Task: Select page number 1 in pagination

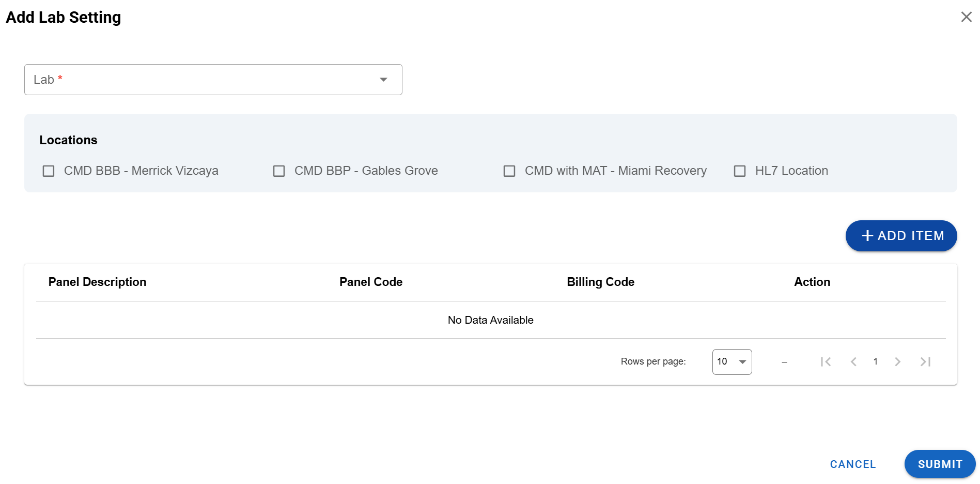Action: (x=875, y=361)
